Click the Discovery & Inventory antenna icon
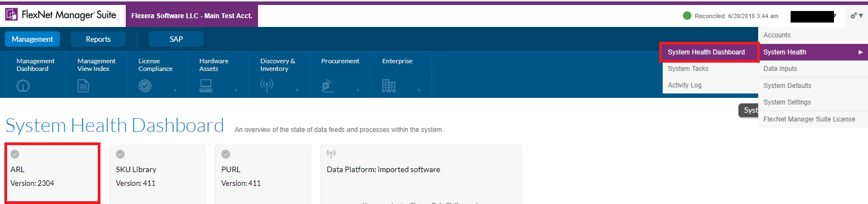This screenshot has width=868, height=204. tap(267, 86)
